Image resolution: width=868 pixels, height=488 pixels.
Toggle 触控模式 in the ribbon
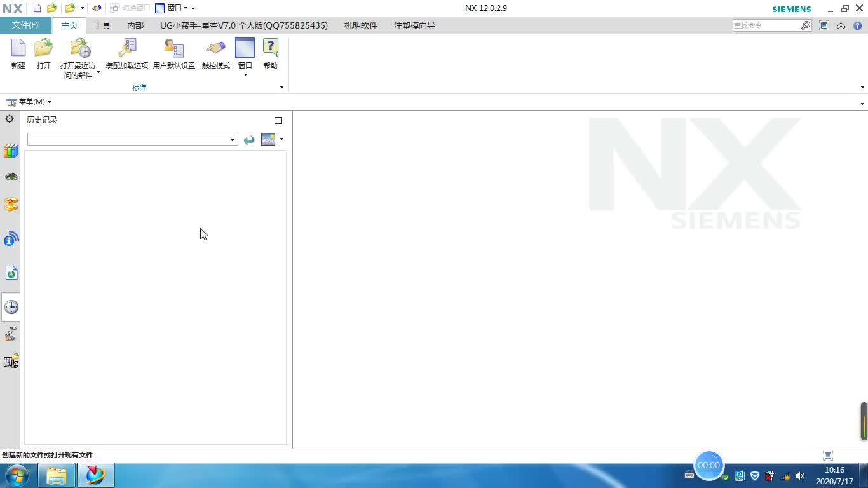tap(216, 54)
